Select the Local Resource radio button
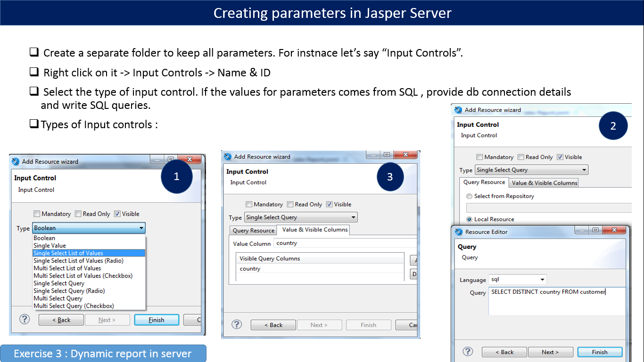The image size is (644, 362). (469, 219)
